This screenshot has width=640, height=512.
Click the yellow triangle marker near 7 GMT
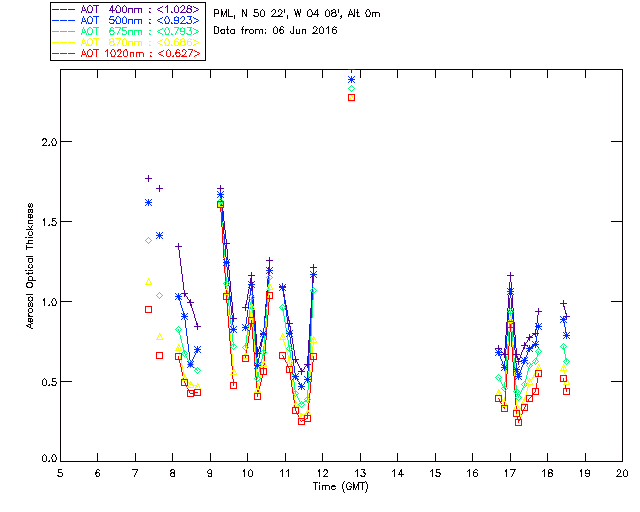pyautogui.click(x=148, y=281)
